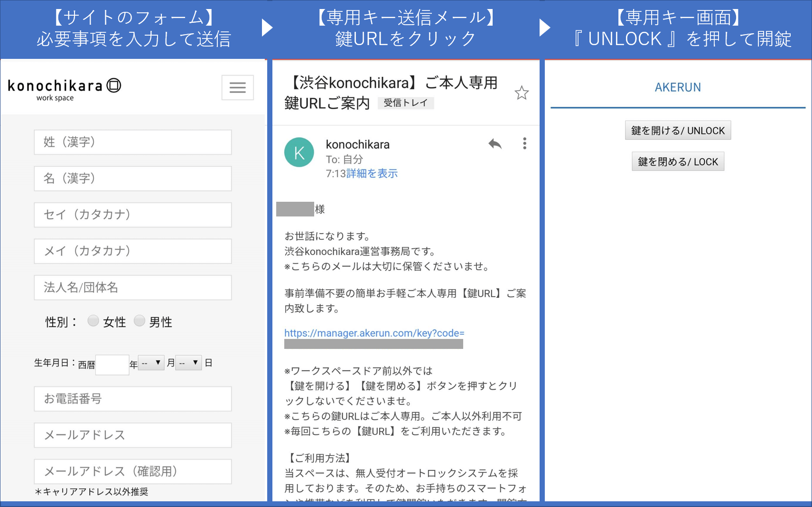
Task: Click the 受信トレイ label tag
Action: [406, 103]
